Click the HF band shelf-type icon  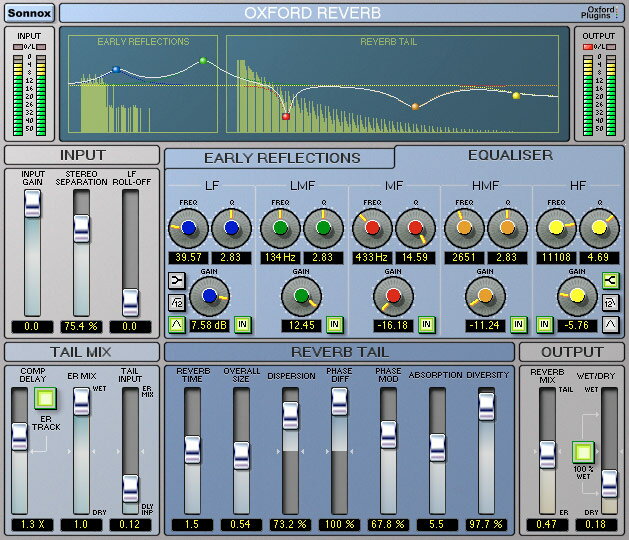[x=610, y=280]
